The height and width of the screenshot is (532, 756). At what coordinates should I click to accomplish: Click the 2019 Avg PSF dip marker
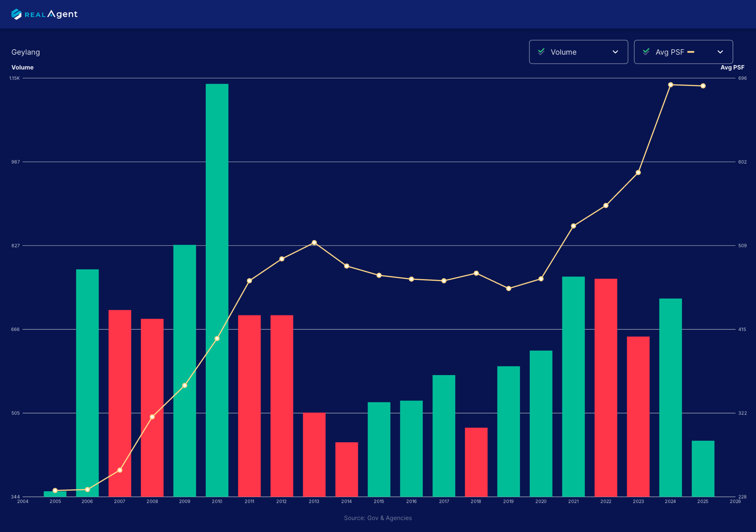[509, 289]
